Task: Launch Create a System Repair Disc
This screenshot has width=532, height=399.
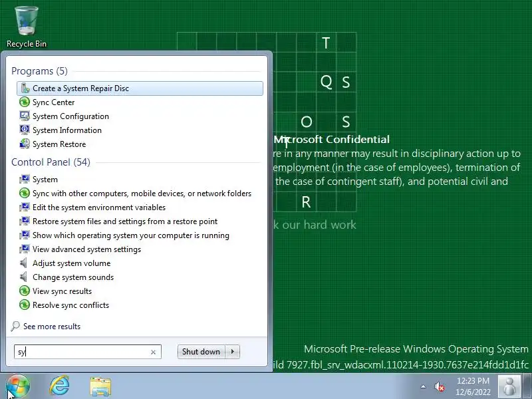Action: coord(140,88)
